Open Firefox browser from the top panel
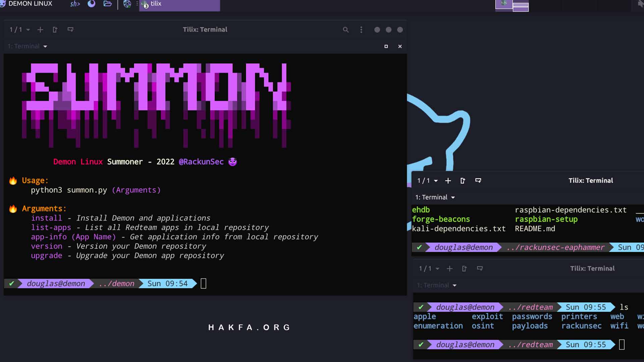This screenshot has width=644, height=362. click(91, 4)
